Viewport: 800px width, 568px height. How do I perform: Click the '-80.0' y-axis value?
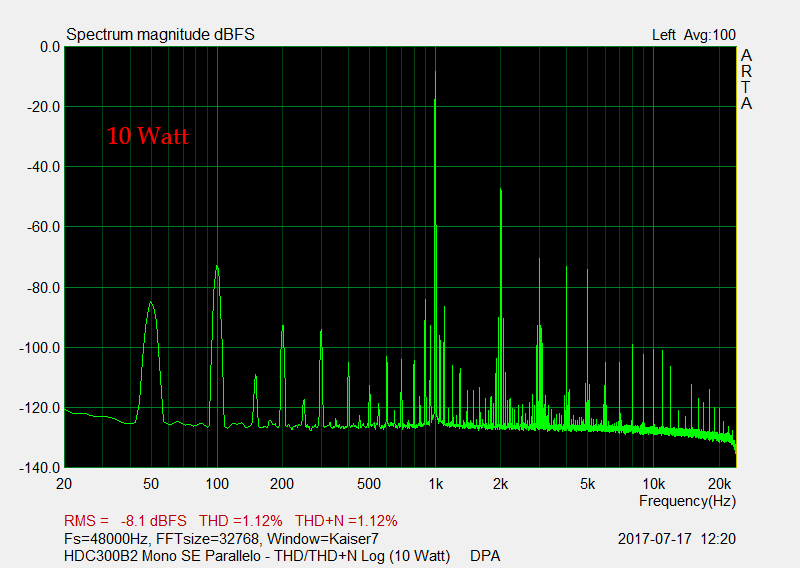43,288
